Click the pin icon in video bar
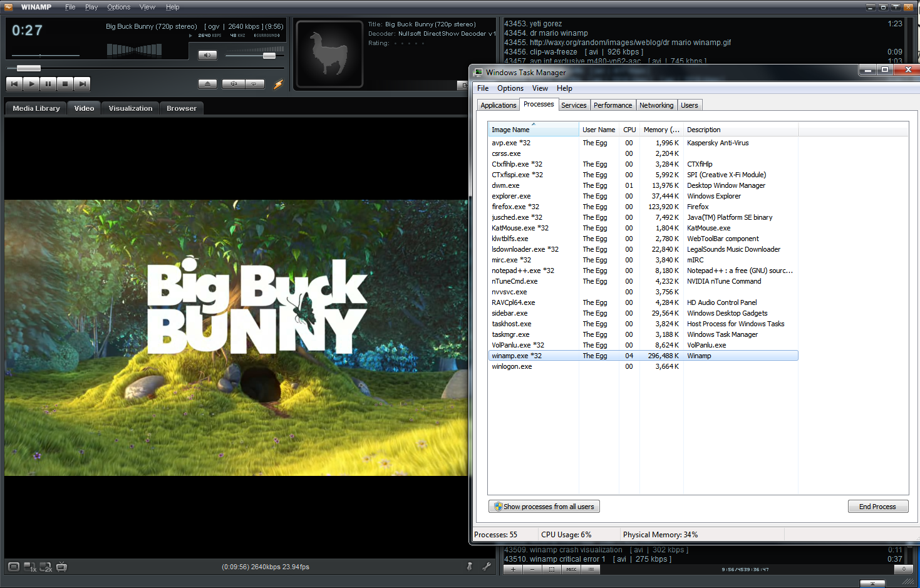Screen dimensions: 920x588 click(x=469, y=567)
